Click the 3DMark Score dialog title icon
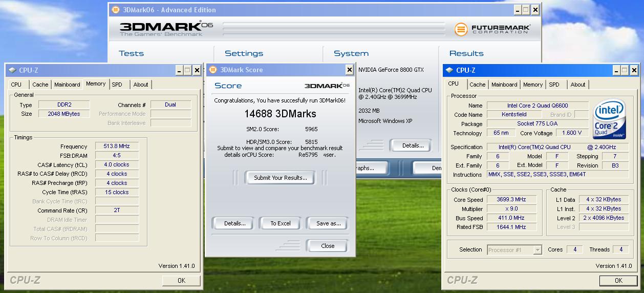 [x=212, y=70]
